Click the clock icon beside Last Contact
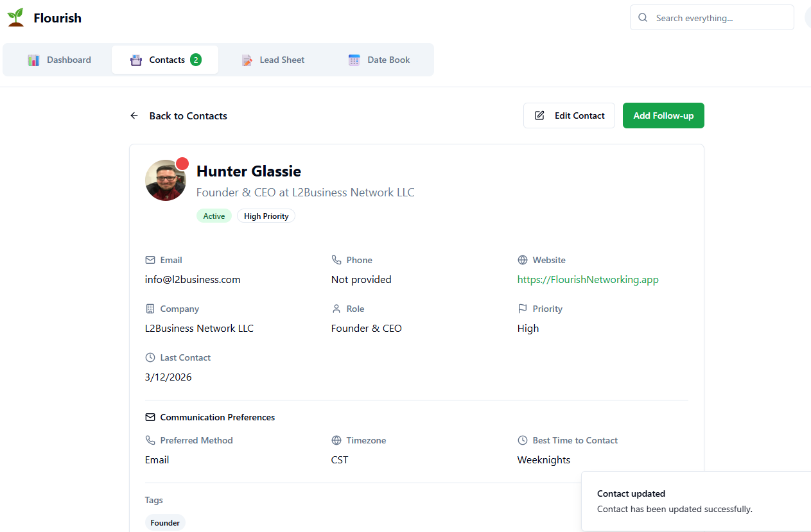 pyautogui.click(x=150, y=357)
